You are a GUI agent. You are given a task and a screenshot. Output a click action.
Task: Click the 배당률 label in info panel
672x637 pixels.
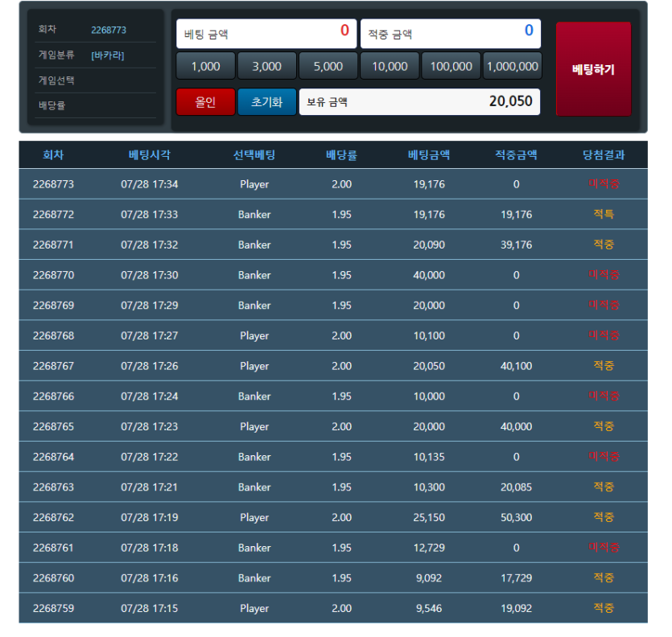pos(52,105)
